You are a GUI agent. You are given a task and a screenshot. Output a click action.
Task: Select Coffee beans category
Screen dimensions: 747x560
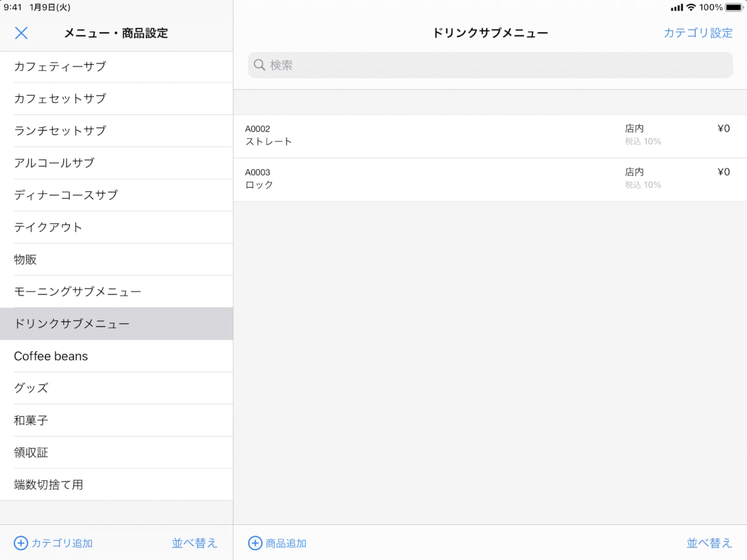[x=117, y=356]
